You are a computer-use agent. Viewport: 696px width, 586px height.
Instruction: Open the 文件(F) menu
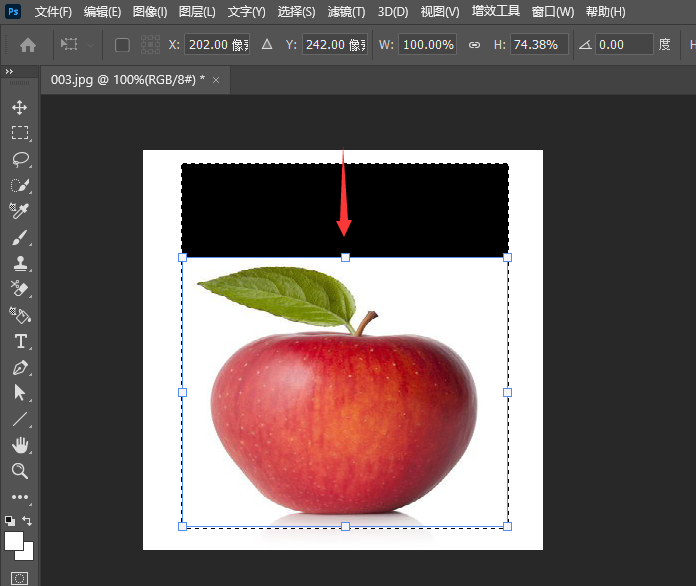pos(53,12)
